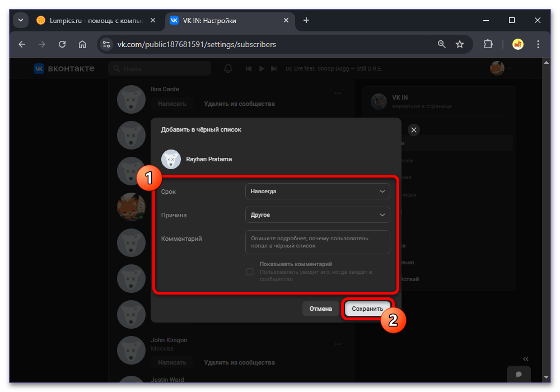This screenshot has width=560, height=392.
Task: Check the Показывать комментарий checkbox
Action: [x=250, y=272]
